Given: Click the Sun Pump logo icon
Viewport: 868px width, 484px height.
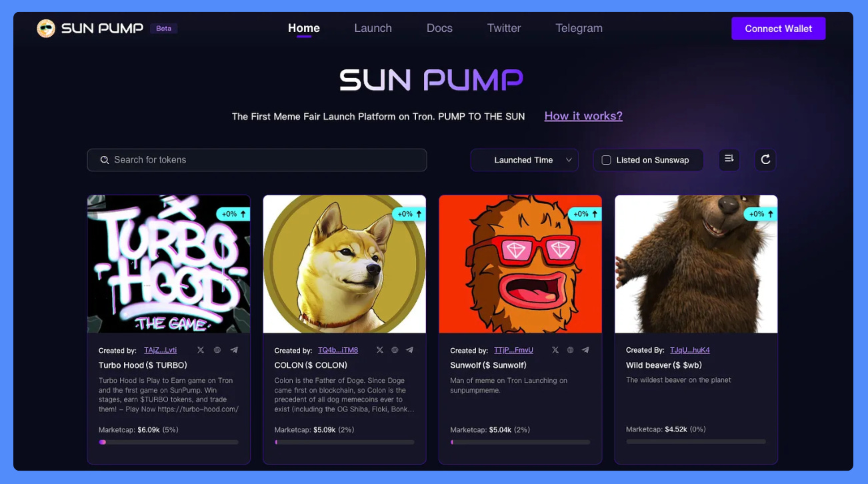Looking at the screenshot, I should coord(46,28).
